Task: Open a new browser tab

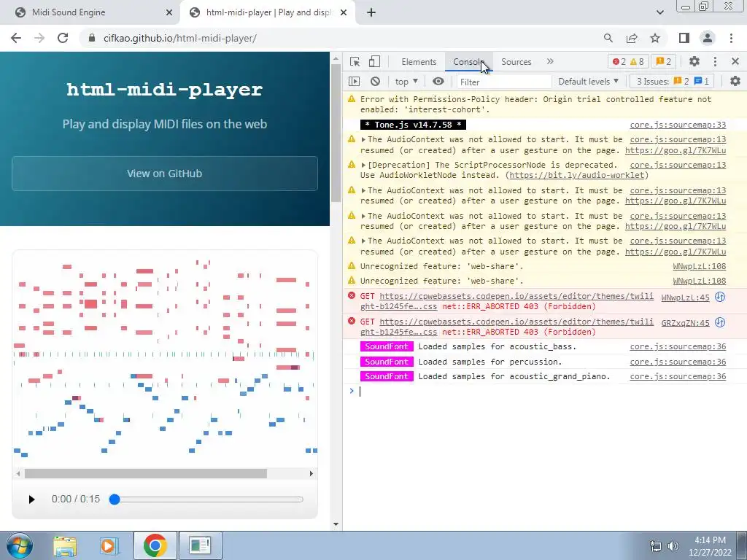Action: pos(371,12)
